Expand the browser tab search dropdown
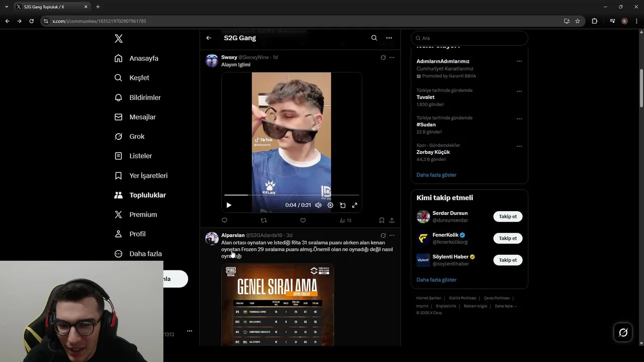The height and width of the screenshot is (362, 644). (x=7, y=7)
